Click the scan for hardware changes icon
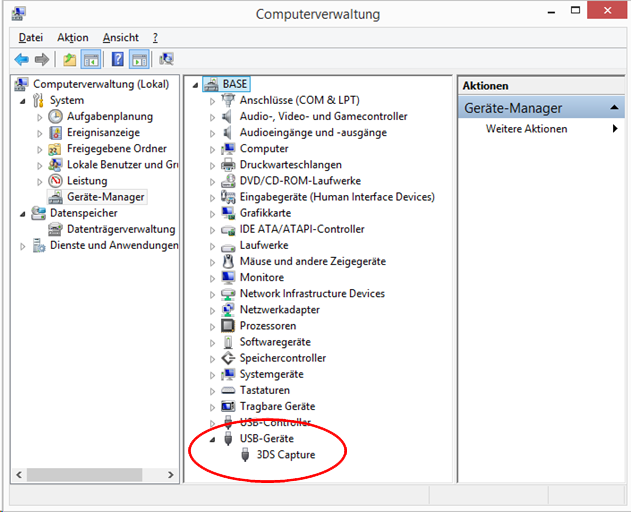Viewport: 631px width, 512px height. click(x=167, y=60)
